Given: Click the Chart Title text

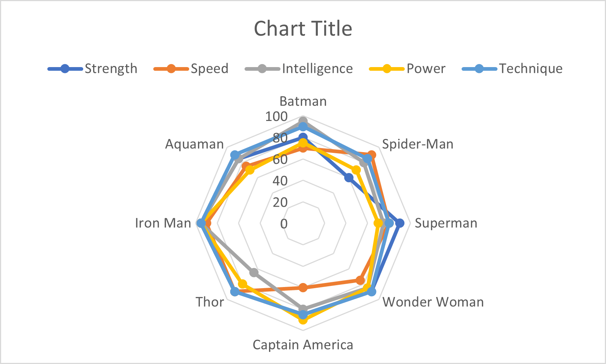Looking at the screenshot, I should [303, 29].
